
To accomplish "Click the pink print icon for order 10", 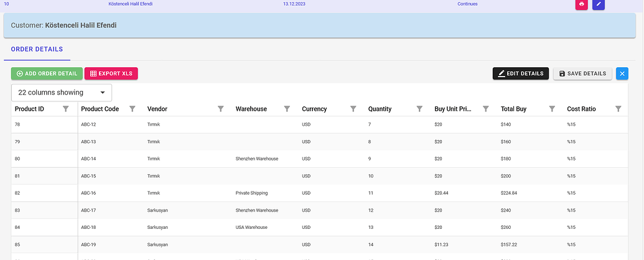I will pyautogui.click(x=582, y=4).
